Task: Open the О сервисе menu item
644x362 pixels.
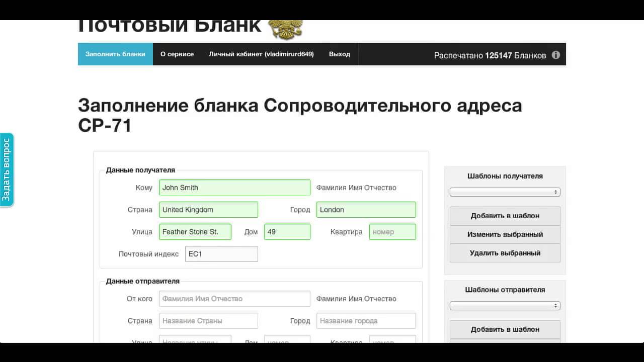Action: [177, 54]
